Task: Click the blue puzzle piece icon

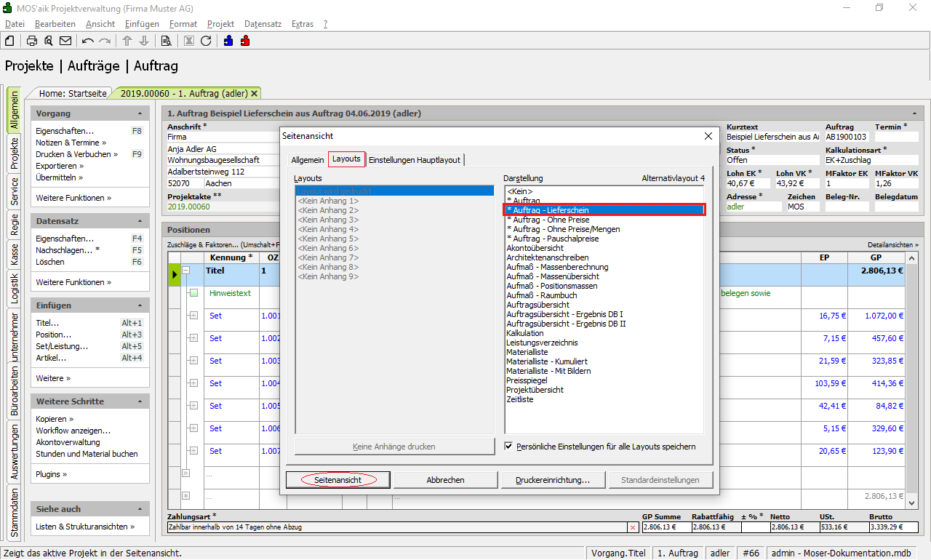Action: coord(228,41)
